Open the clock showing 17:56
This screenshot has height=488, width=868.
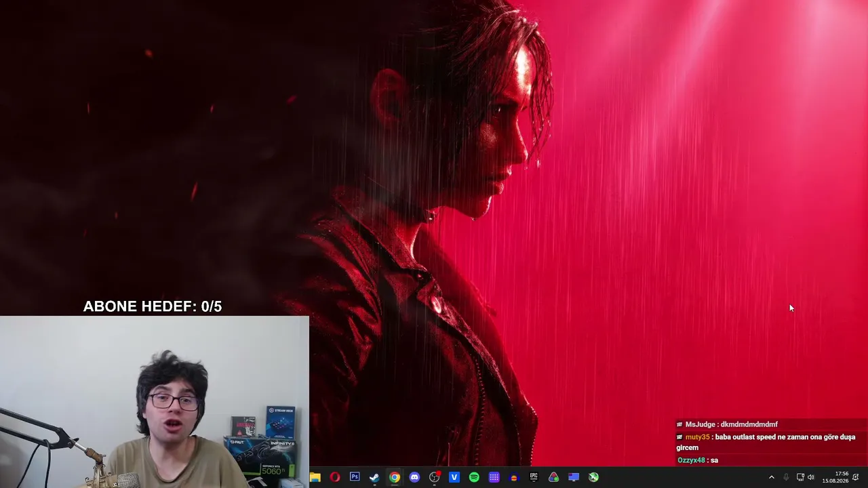click(x=835, y=477)
